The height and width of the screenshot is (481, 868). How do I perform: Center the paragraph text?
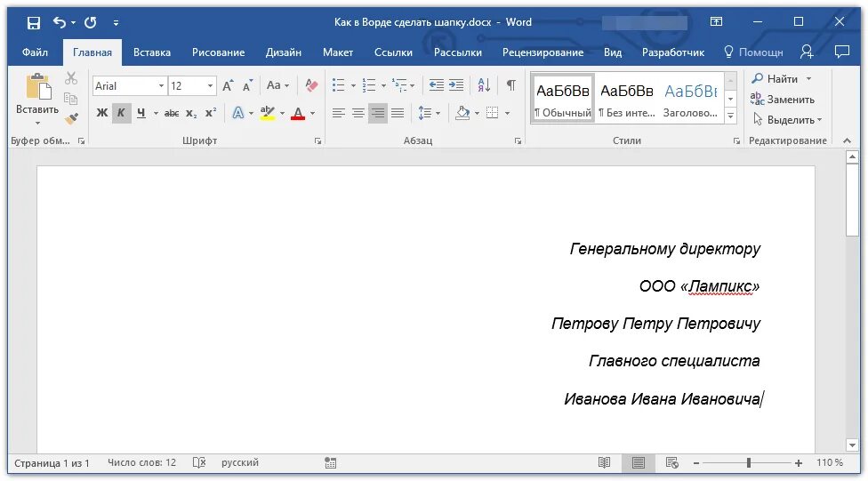358,113
